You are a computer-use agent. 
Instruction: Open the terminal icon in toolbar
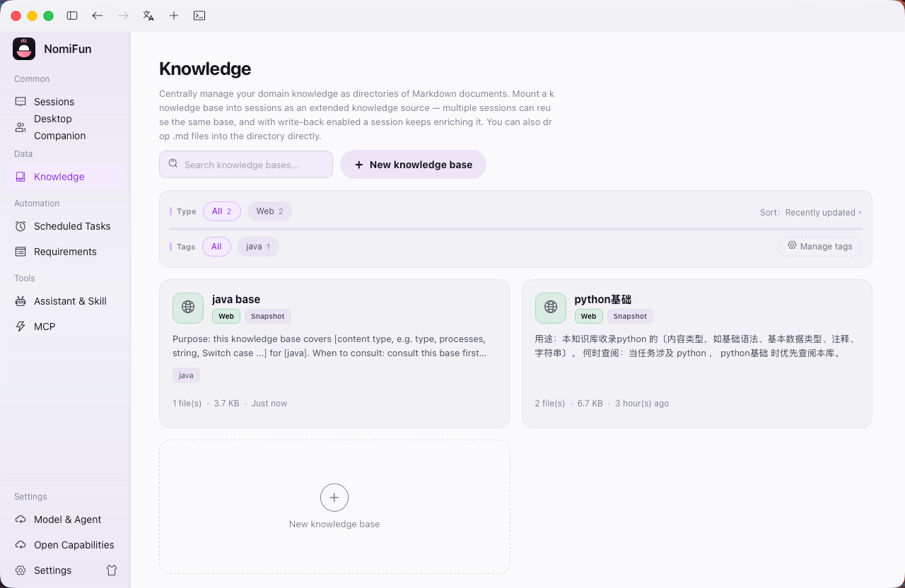click(199, 16)
